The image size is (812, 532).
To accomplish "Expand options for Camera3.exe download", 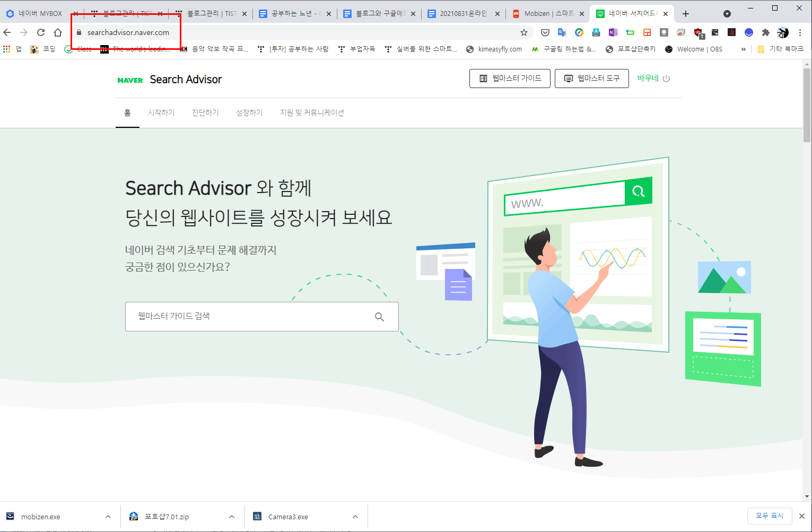I will coord(355,517).
